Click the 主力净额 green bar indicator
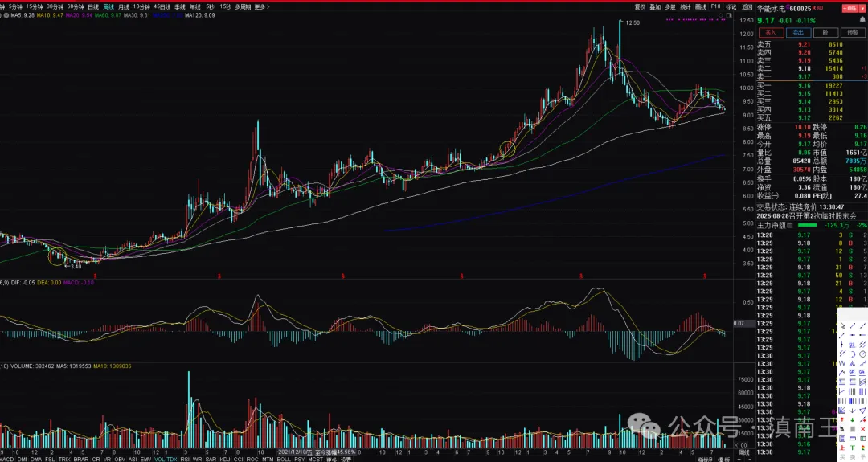The height and width of the screenshot is (462, 868). point(807,225)
